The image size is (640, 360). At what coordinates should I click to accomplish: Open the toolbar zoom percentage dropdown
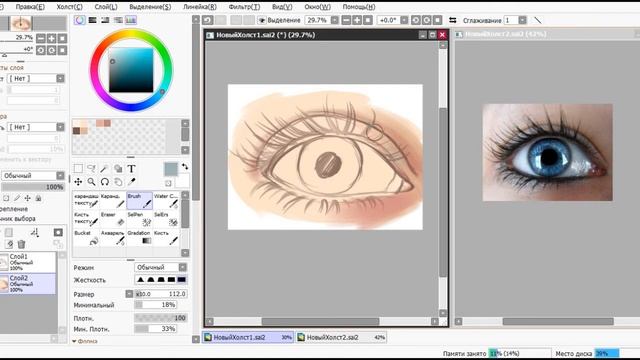pyautogui.click(x=335, y=20)
